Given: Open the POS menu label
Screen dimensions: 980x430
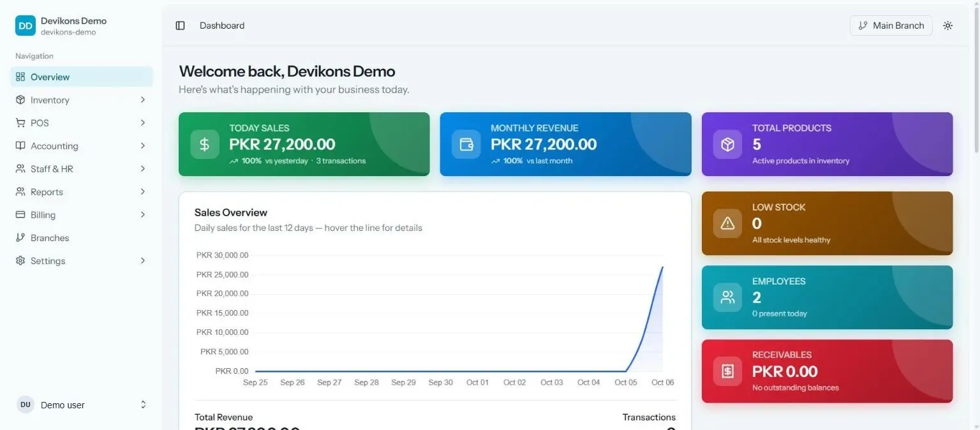Looking at the screenshot, I should click(x=40, y=123).
